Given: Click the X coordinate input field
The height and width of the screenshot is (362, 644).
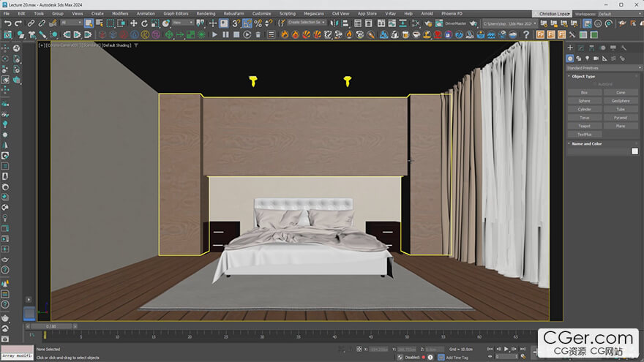Looking at the screenshot, I should [x=378, y=350].
